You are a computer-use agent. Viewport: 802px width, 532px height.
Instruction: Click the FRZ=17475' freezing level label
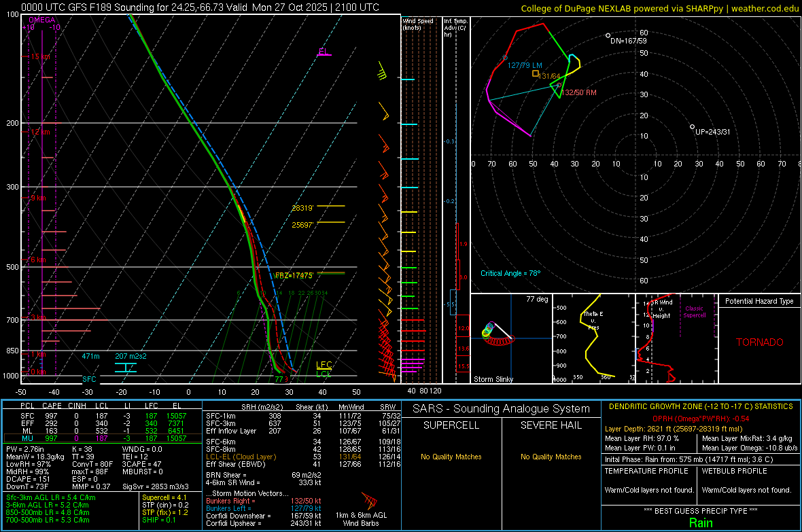tap(294, 275)
